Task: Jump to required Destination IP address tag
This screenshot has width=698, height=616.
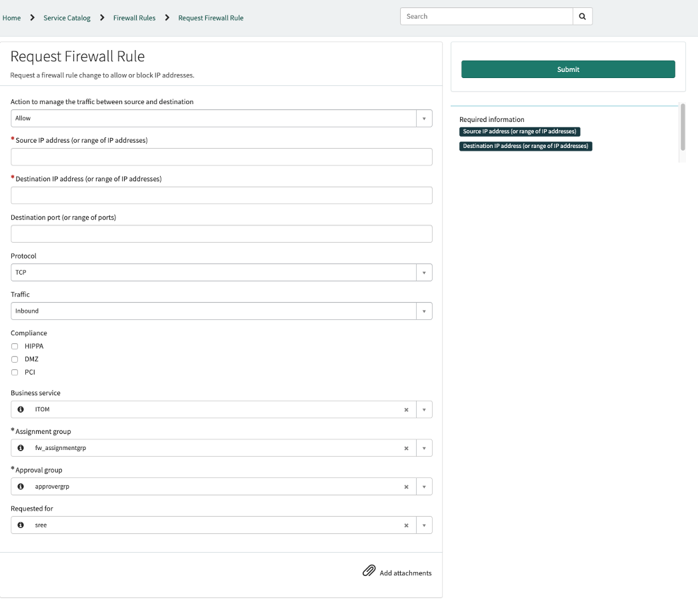Action: [x=525, y=146]
